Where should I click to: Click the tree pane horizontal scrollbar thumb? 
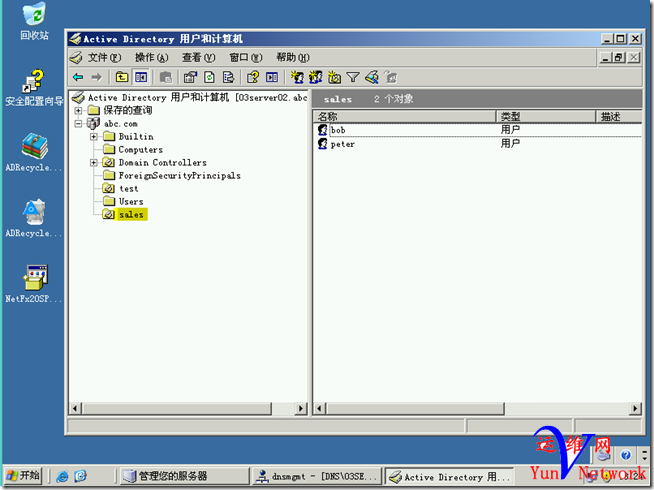pos(177,408)
